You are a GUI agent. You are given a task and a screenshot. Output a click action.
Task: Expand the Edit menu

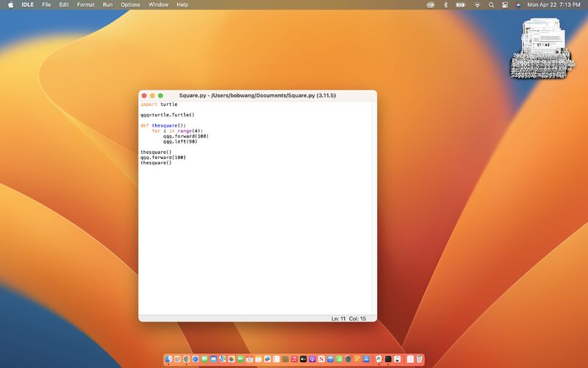[64, 4]
